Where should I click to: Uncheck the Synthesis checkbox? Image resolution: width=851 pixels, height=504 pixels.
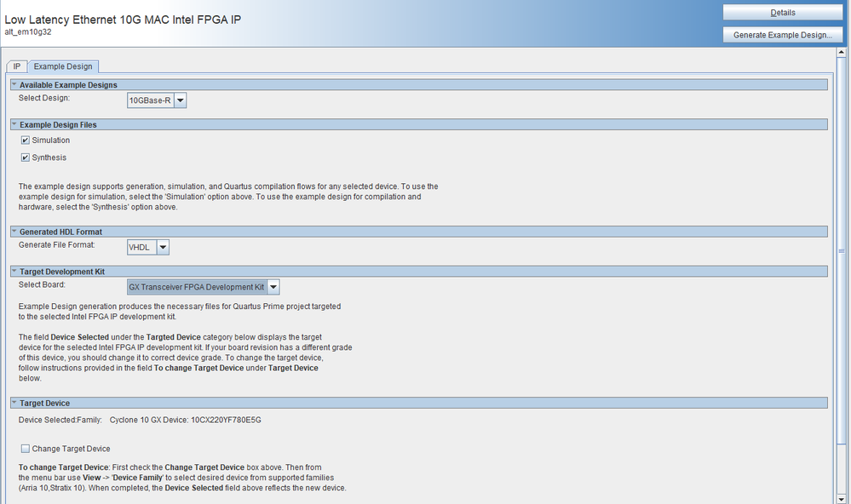coord(25,157)
